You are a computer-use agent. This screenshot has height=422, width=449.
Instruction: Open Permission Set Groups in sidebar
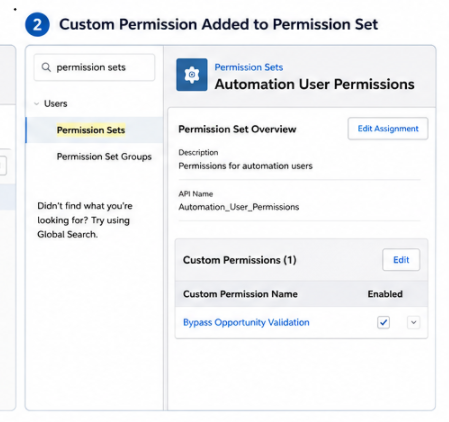104,156
